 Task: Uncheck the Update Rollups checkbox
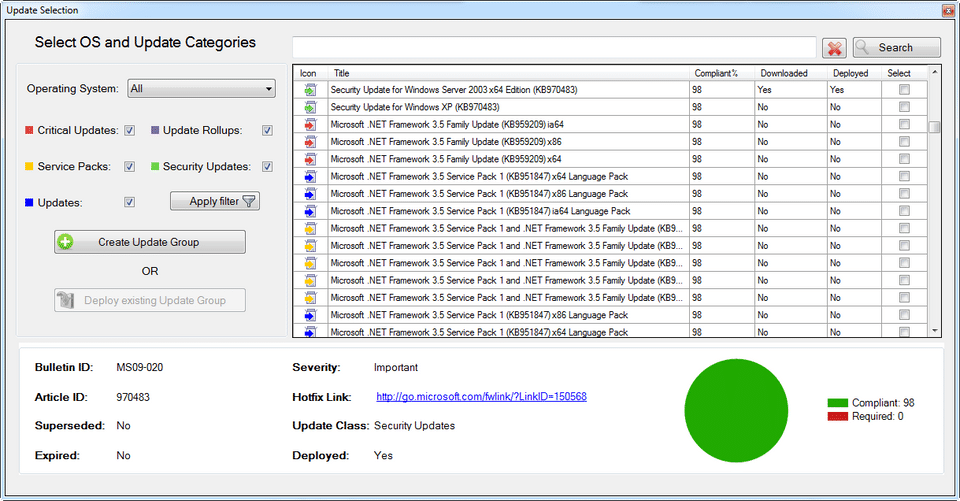[x=267, y=130]
